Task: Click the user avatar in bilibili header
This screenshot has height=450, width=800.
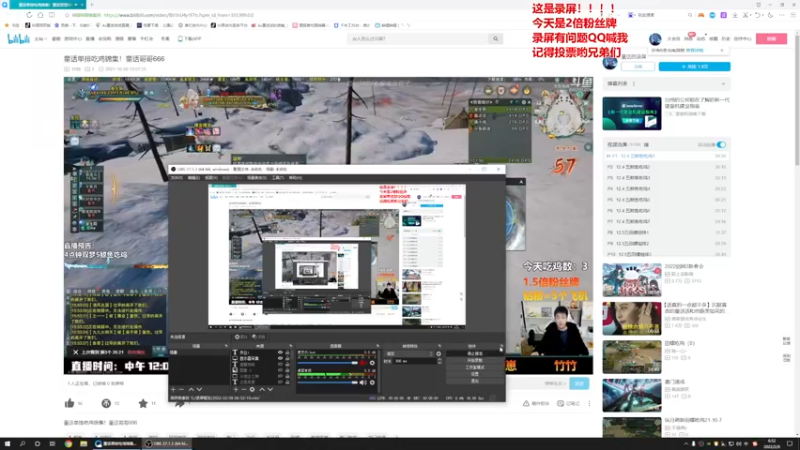Action: tap(655, 39)
